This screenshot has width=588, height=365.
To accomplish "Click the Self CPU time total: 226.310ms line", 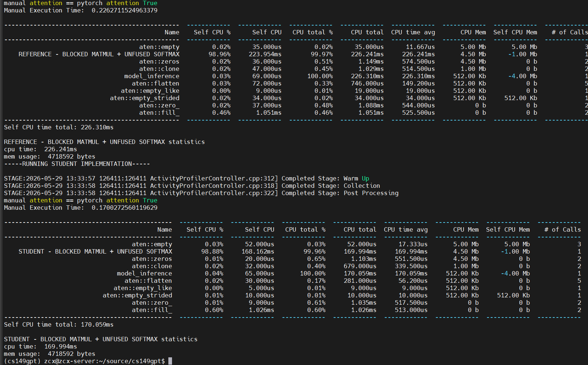I will click(59, 127).
